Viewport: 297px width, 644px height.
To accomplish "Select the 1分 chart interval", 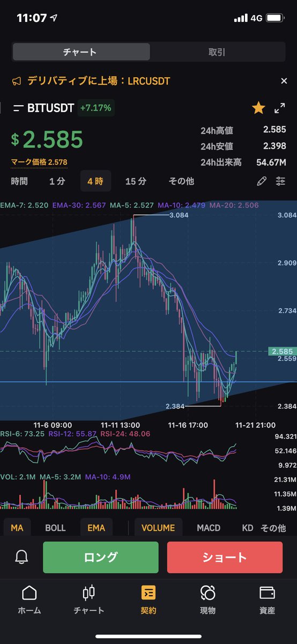I will (x=57, y=181).
